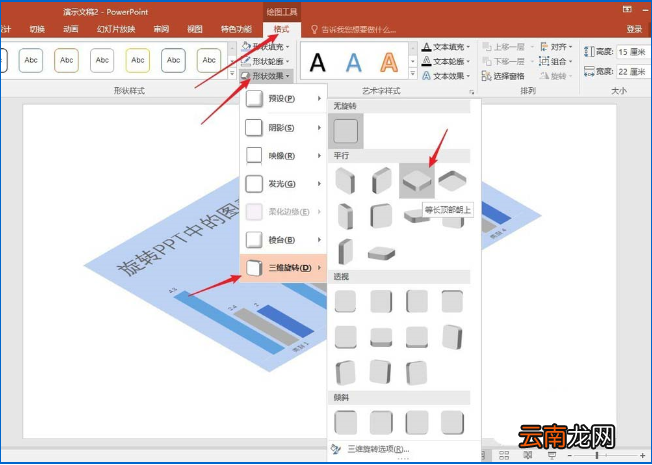652x465 pixels.
Task: Select the first preset in the second 平行 row
Action: coord(346,216)
